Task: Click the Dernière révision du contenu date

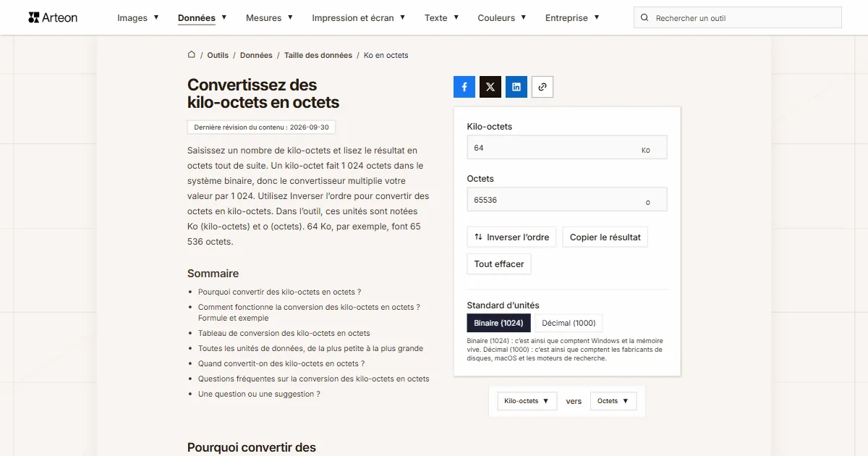Action: [x=261, y=127]
